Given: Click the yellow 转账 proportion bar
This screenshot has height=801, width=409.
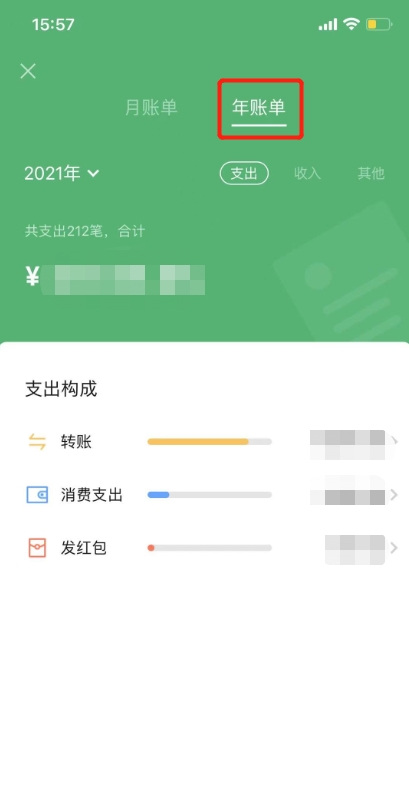Looking at the screenshot, I should [198, 441].
